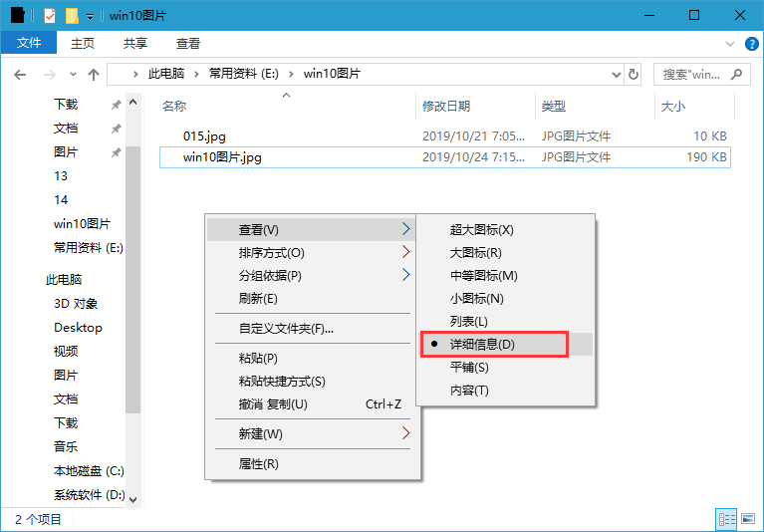This screenshot has height=532, width=764.
Task: Switch to large thumbnails view in status bar
Action: (746, 519)
